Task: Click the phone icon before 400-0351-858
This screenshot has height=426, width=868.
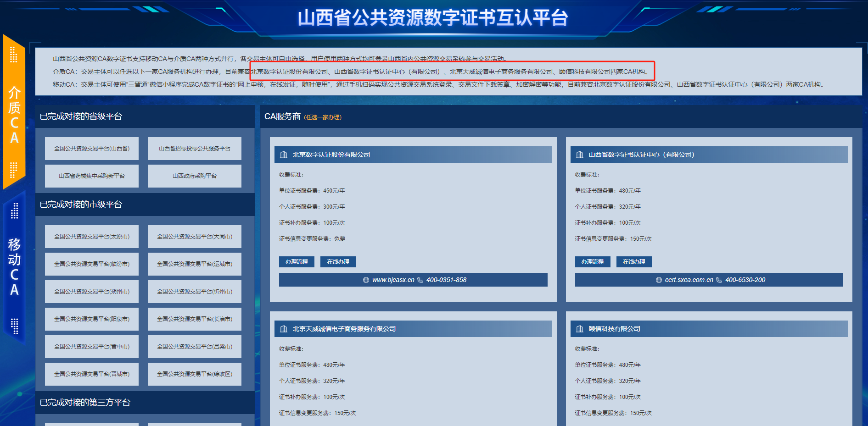Action: click(x=420, y=280)
